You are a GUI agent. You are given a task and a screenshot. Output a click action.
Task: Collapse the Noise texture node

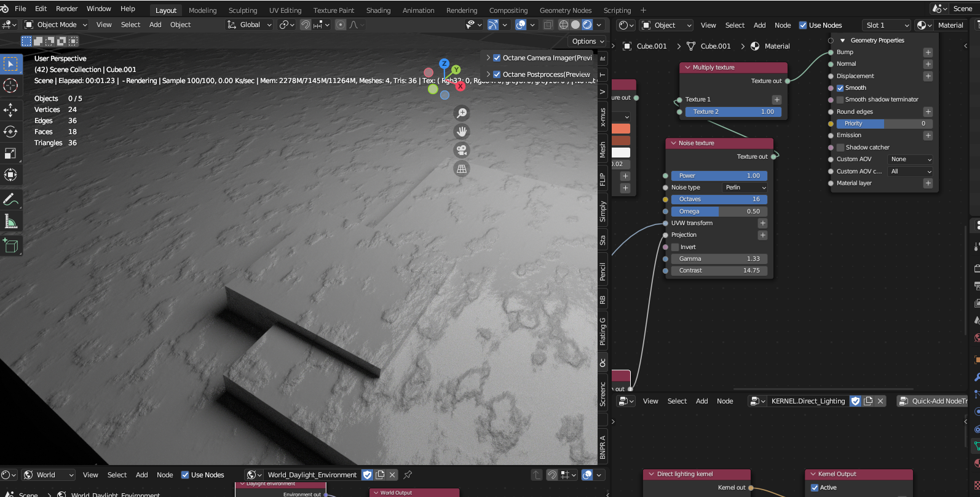(673, 143)
